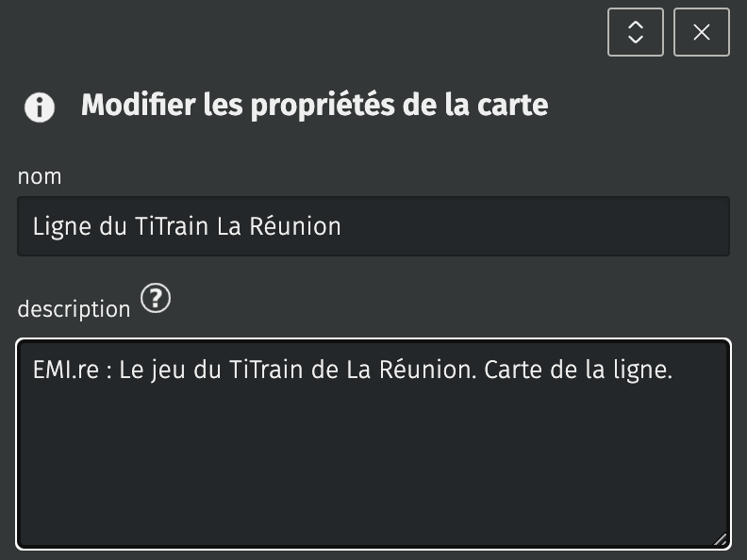This screenshot has width=747, height=560.
Task: Click the 'description' field label
Action: tap(74, 308)
